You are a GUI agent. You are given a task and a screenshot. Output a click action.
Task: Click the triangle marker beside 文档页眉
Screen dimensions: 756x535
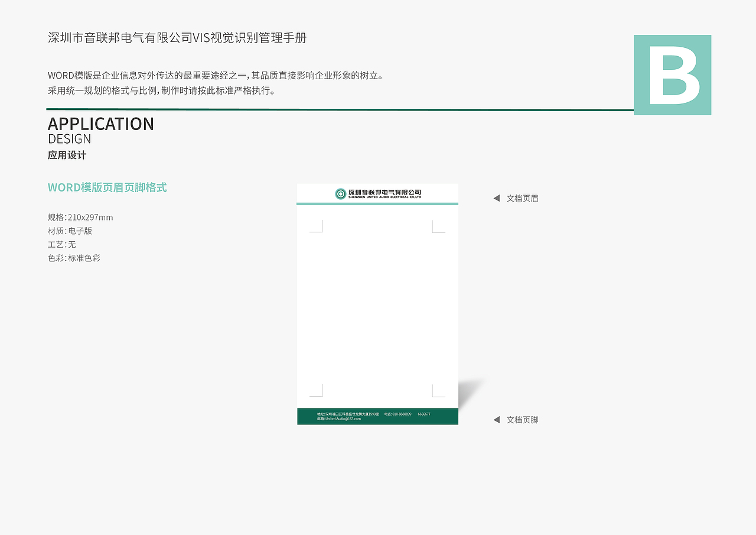(497, 198)
